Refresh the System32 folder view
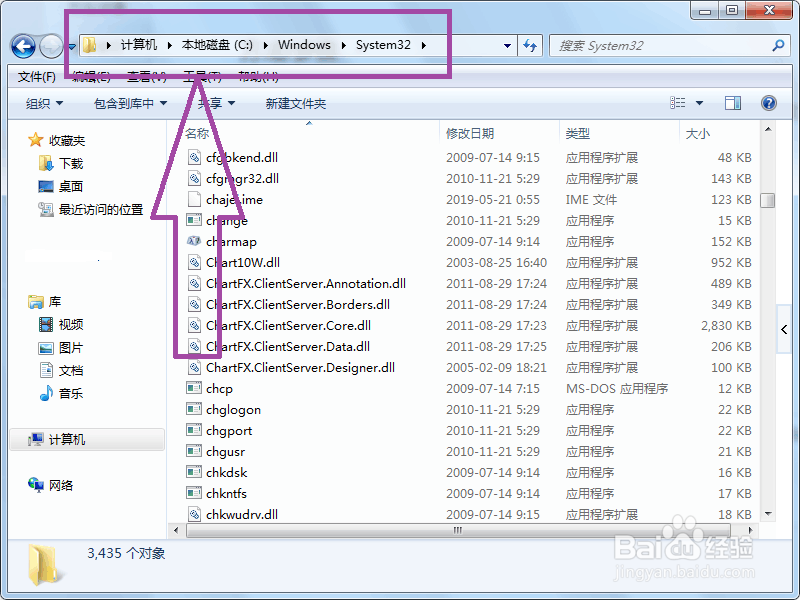 [530, 46]
